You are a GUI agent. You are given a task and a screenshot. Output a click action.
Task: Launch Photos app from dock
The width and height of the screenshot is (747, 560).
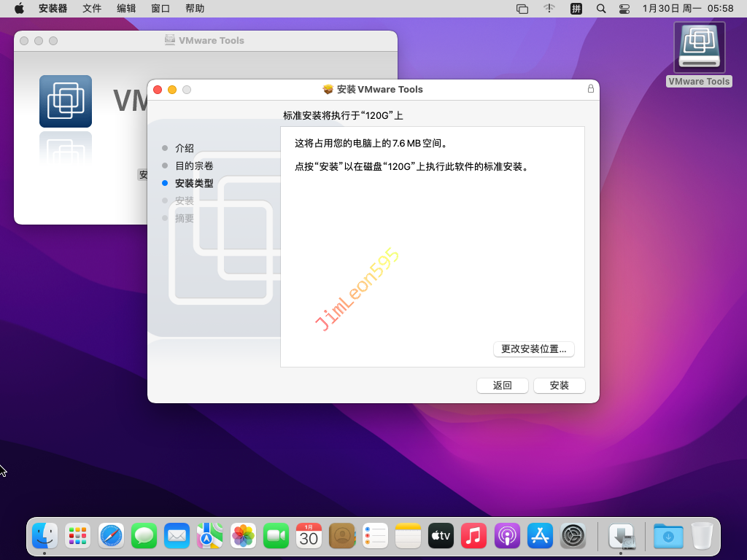(x=243, y=537)
